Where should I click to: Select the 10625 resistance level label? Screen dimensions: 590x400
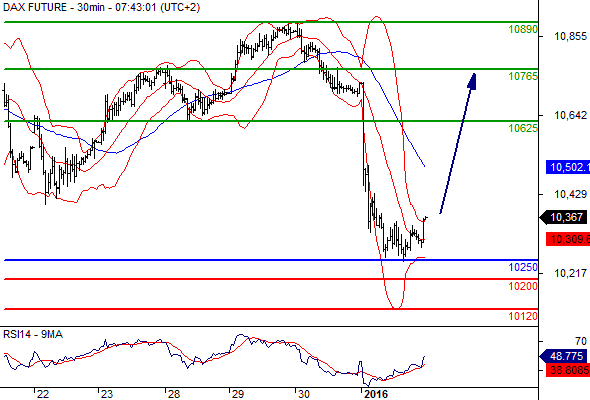click(523, 128)
